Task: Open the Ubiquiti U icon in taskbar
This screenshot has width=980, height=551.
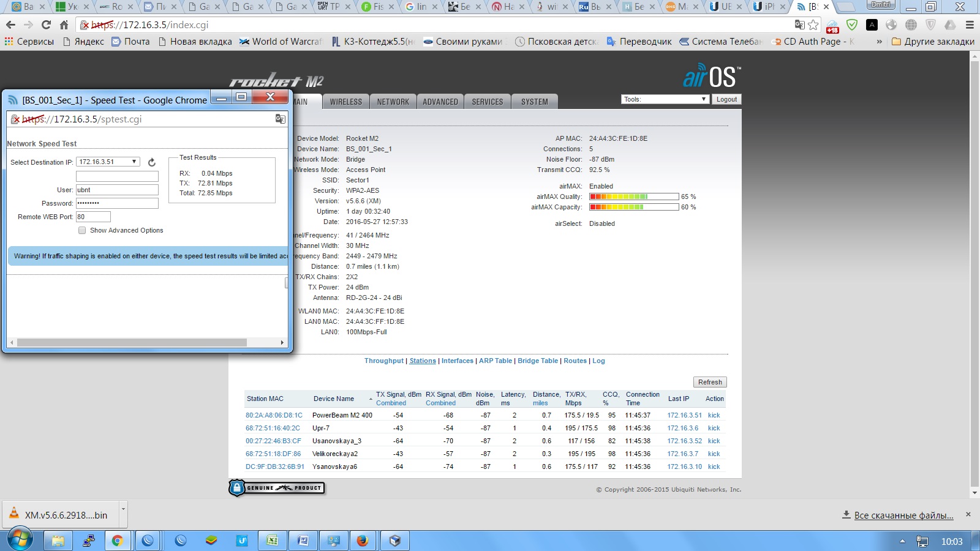Action: point(242,541)
